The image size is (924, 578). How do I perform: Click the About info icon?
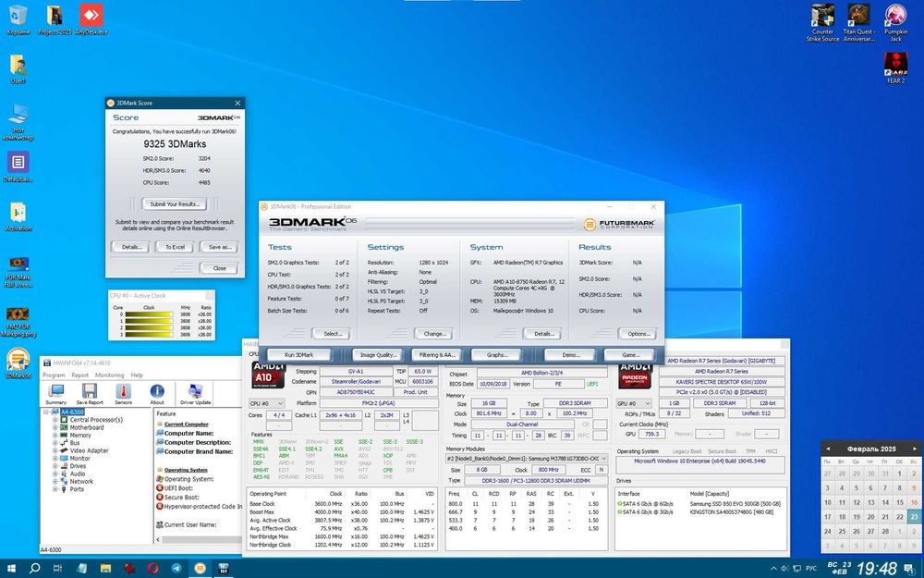[x=157, y=393]
